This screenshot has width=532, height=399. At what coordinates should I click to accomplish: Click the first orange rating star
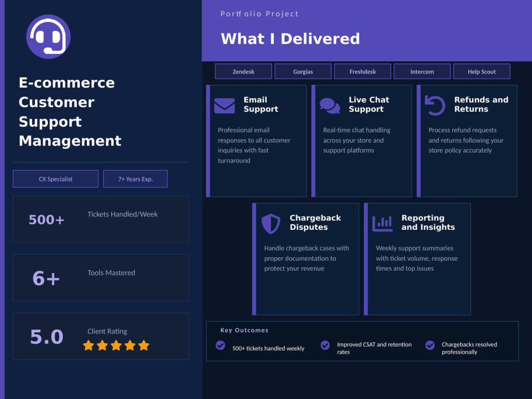click(88, 345)
